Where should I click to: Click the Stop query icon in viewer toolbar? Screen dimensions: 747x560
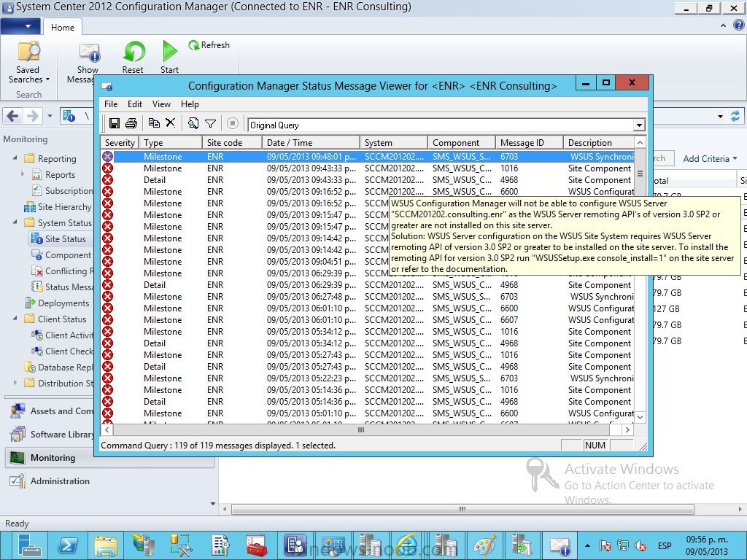[x=233, y=124]
